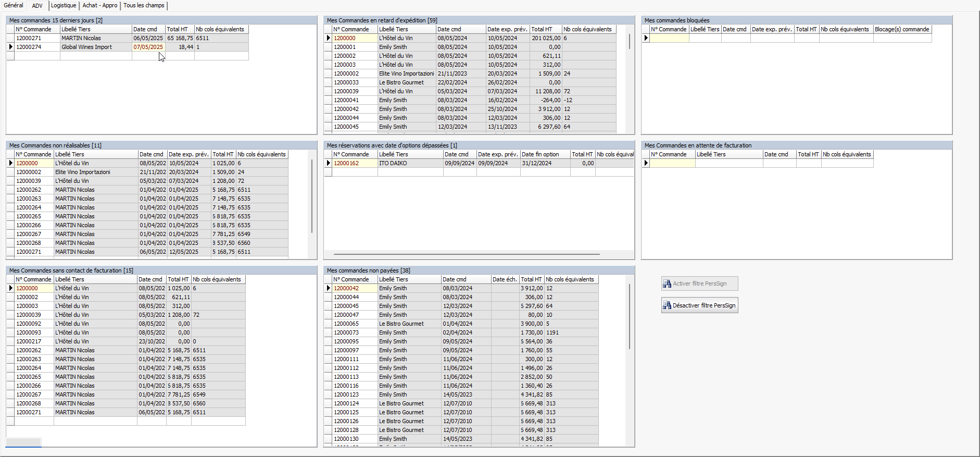Click the Date fin option column header

(540, 154)
